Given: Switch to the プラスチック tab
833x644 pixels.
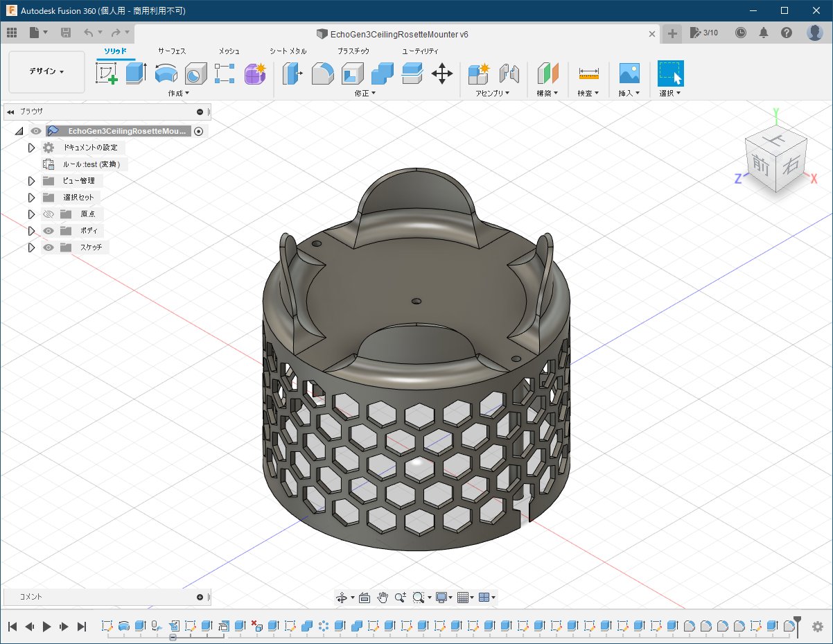Looking at the screenshot, I should coord(353,51).
